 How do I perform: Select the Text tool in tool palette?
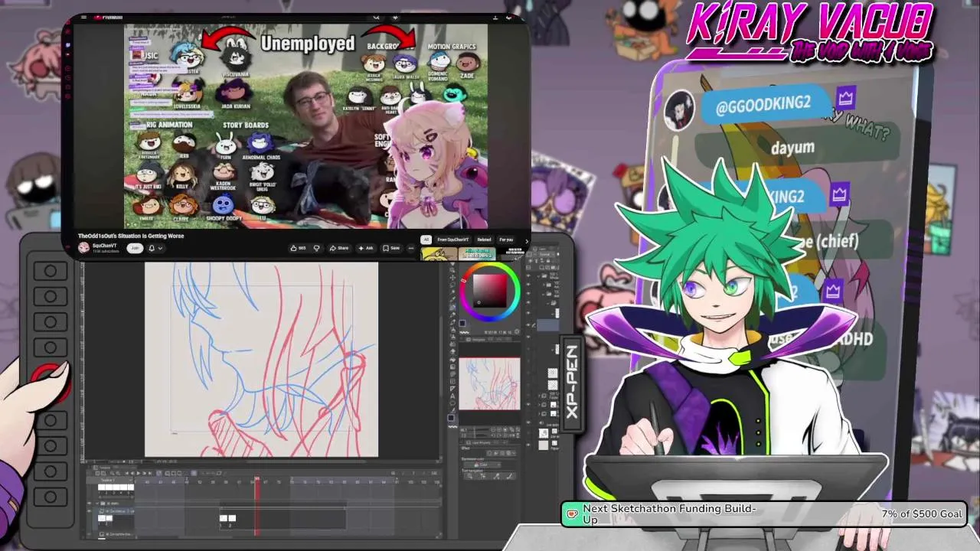coord(452,396)
